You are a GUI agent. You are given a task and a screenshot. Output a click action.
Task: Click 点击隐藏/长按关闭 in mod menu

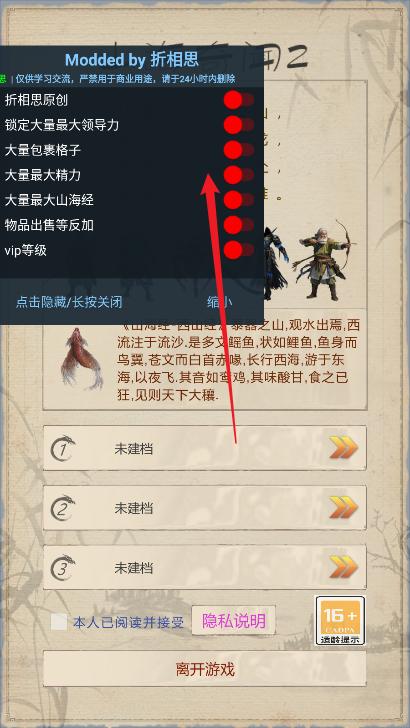[69, 302]
